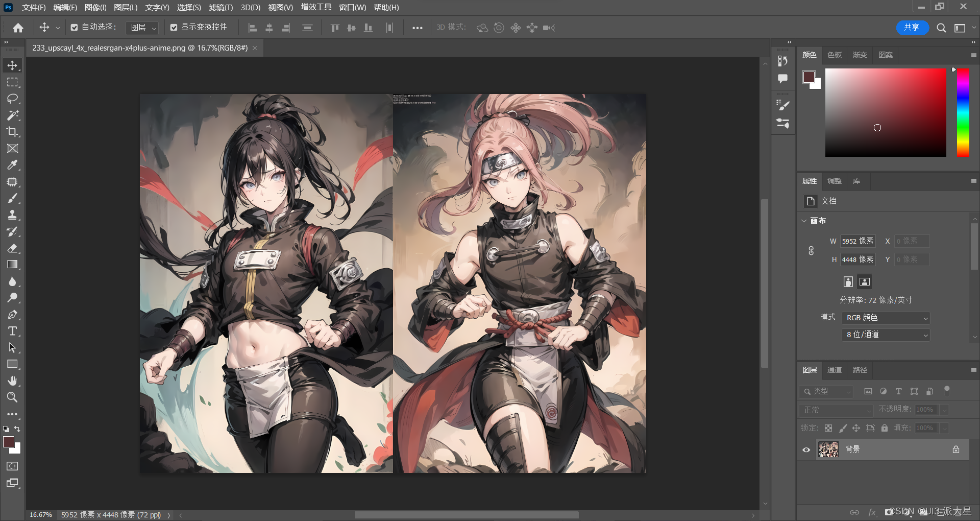Set canvas orientation to landscape

coord(865,282)
